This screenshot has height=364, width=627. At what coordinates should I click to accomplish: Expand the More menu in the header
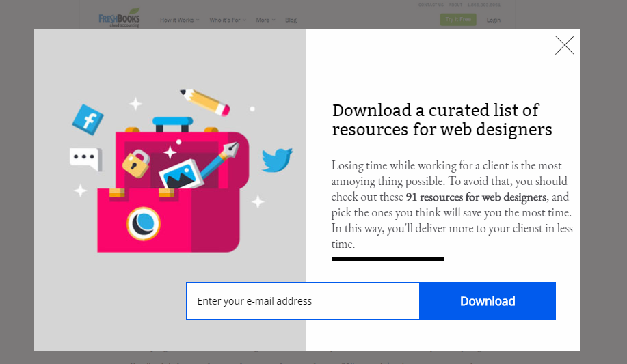click(x=265, y=20)
